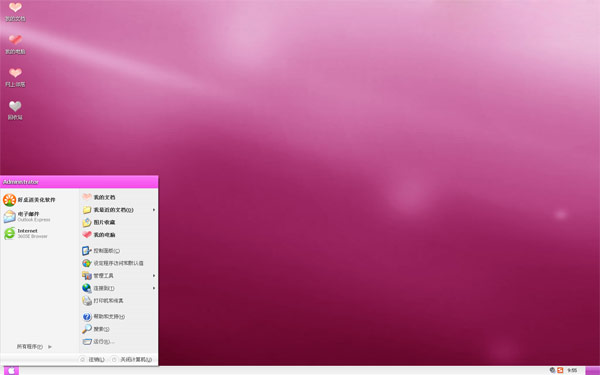Viewport: 600px width, 375px height.
Task: Open 我的电脑 in the Start menu
Action: coord(99,235)
